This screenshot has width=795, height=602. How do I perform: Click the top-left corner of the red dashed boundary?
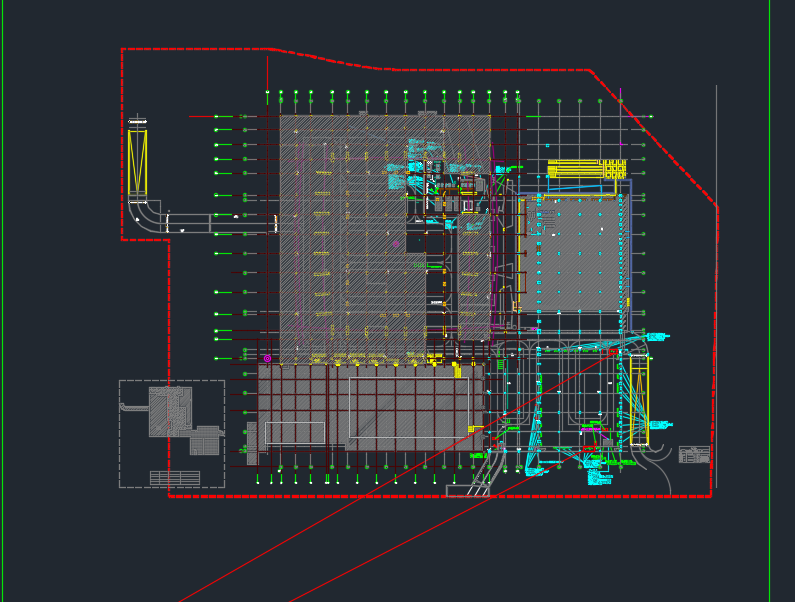[122, 49]
